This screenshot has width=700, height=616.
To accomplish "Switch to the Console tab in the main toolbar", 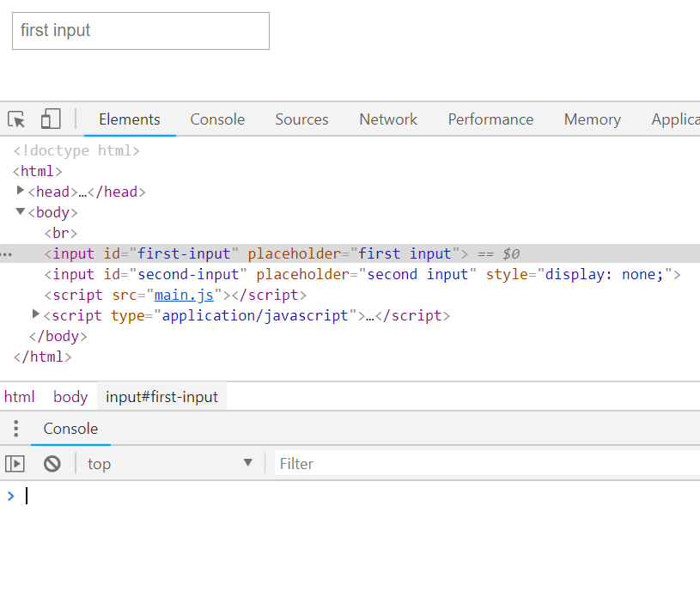I will click(217, 119).
